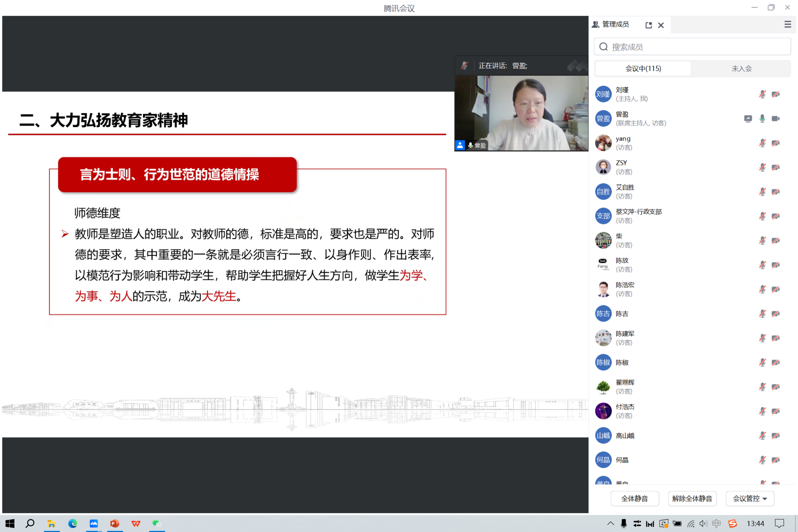Unmute yang's microphone
This screenshot has height=532, width=798.
click(x=762, y=143)
